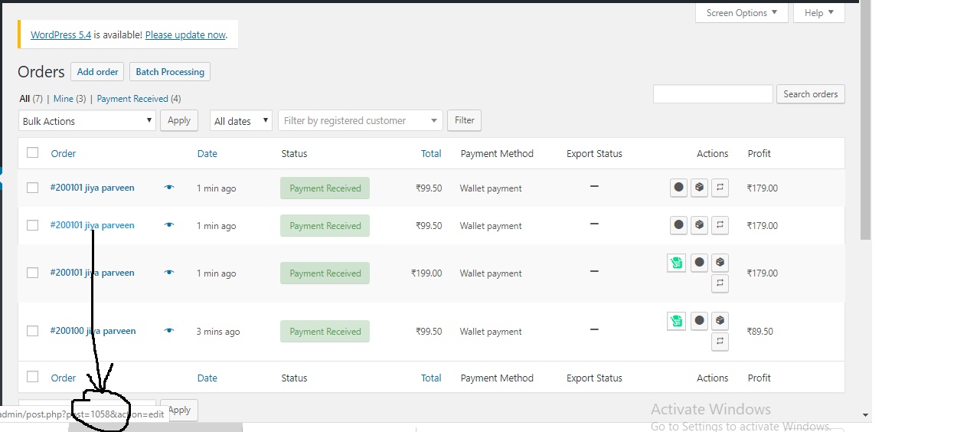Open Filter by registered customer dropdown
Screen dimensions: 980x432
click(361, 121)
